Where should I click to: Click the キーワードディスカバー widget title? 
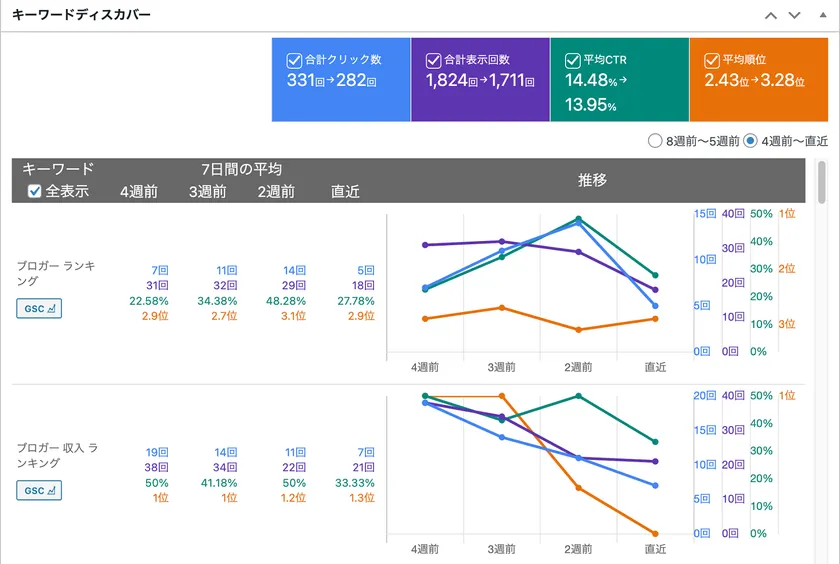click(82, 16)
